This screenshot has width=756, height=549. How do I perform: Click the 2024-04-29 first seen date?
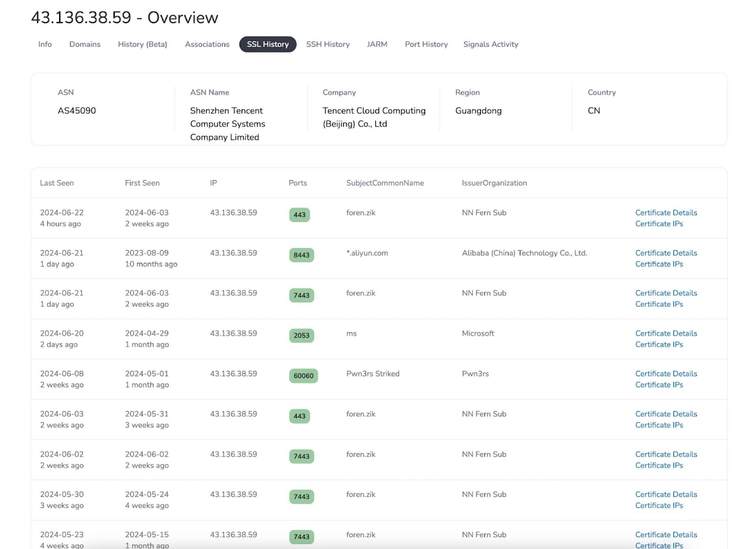(147, 333)
